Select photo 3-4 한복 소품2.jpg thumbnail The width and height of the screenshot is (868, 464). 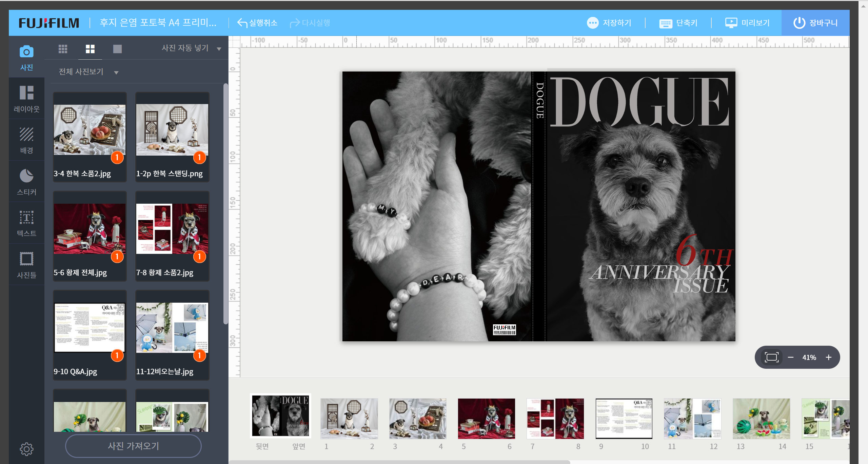pyautogui.click(x=90, y=130)
